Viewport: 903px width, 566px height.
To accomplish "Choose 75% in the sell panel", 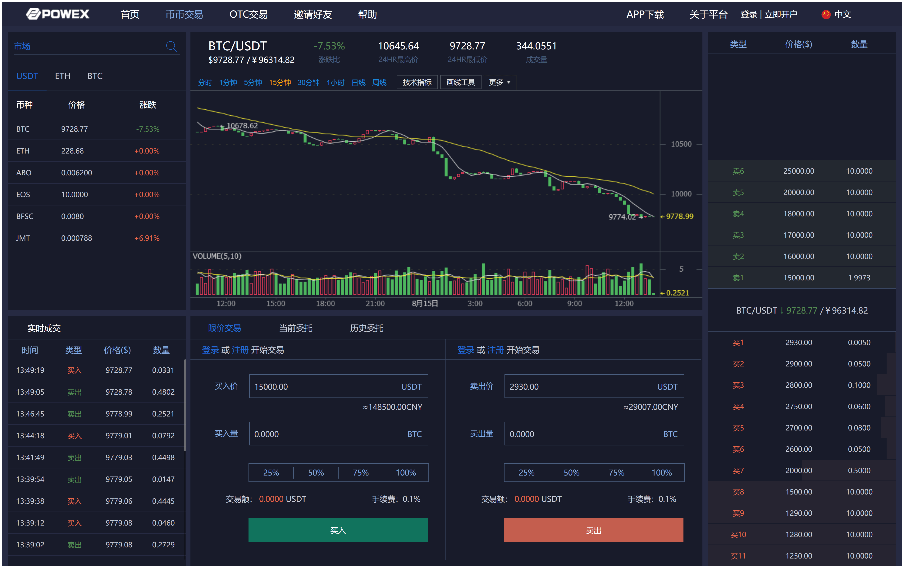I will coord(616,473).
